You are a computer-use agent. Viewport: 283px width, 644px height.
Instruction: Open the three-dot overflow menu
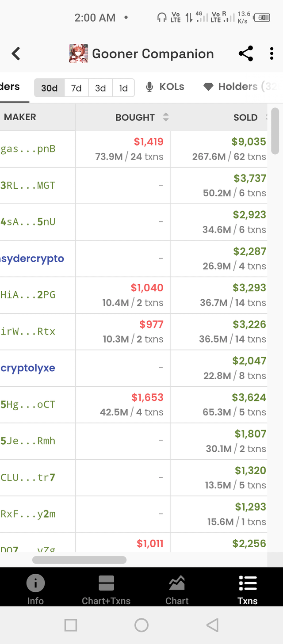click(272, 53)
